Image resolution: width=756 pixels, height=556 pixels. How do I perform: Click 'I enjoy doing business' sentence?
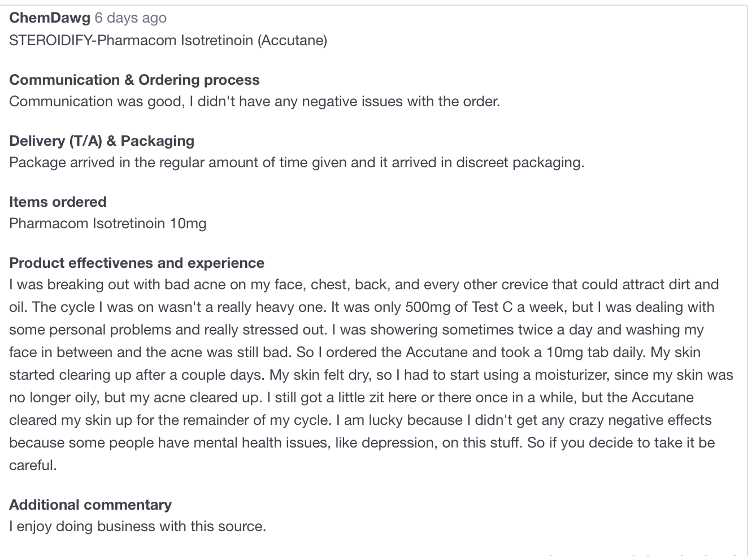[137, 527]
